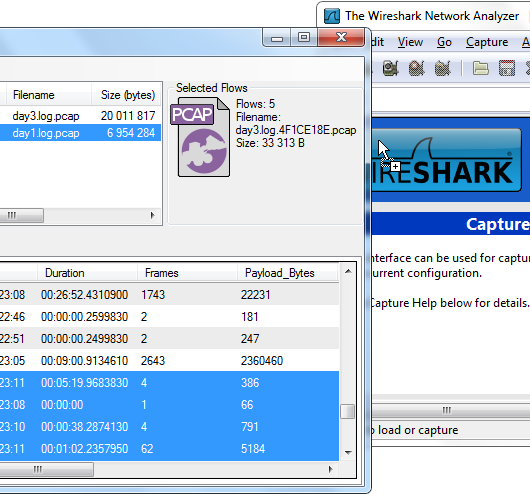
Task: Click the greyed stop-capture icon with the red dot in Wireshark
Action: coord(416,68)
